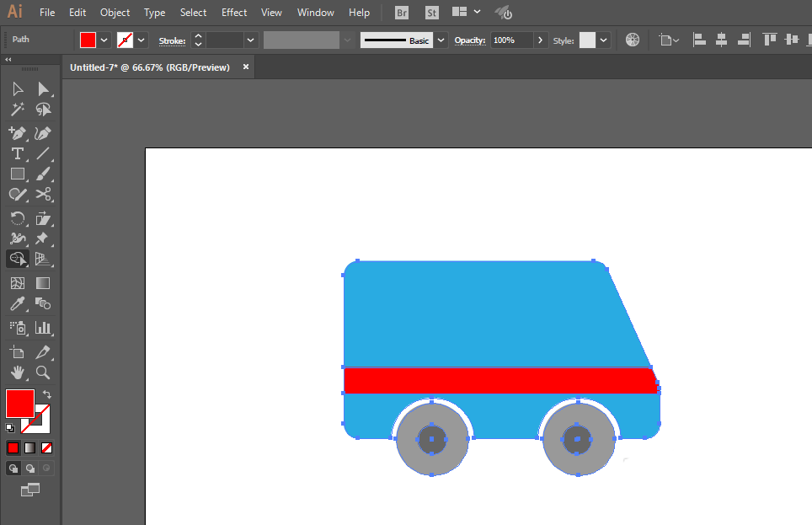812x525 pixels.
Task: Open the Object menu
Action: (x=115, y=13)
